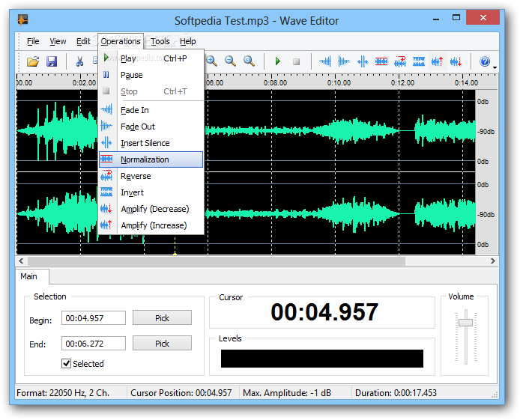Click the Volume slider handle

(465, 322)
